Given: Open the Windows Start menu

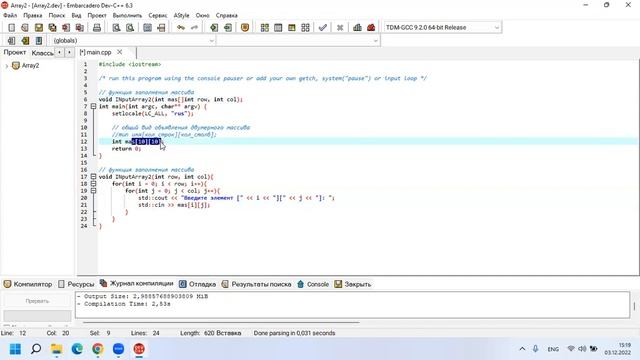Looking at the screenshot, I should tap(16, 349).
